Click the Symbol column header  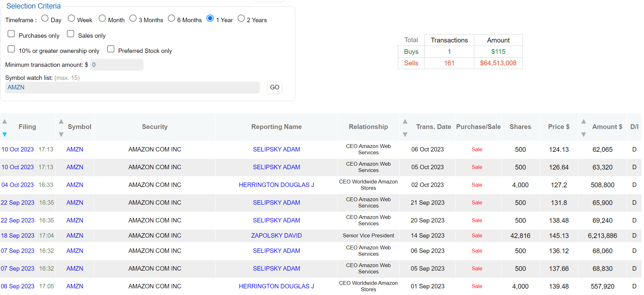(x=80, y=127)
